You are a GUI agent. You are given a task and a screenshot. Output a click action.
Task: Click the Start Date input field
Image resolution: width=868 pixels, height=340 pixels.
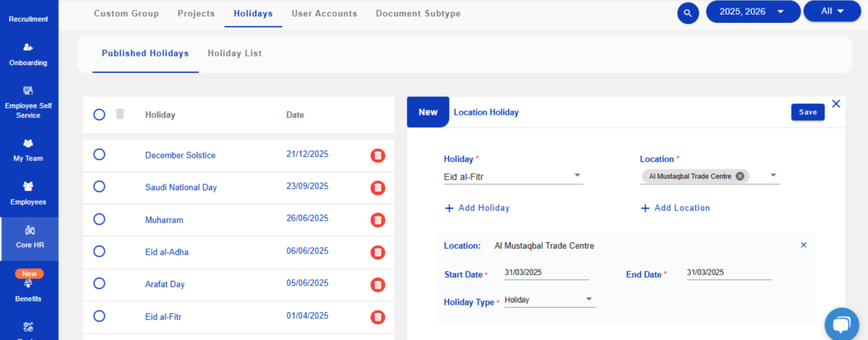pyautogui.click(x=546, y=273)
